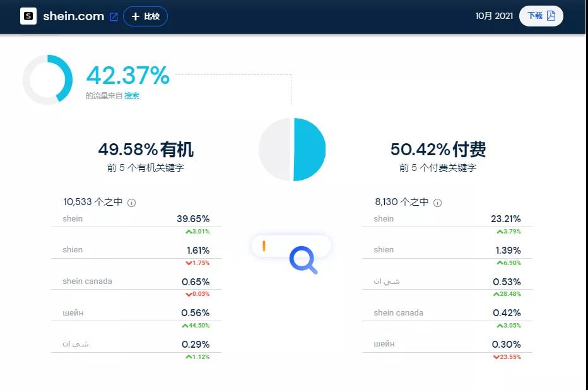Click the info icon beside 10,533 个之中

(x=132, y=203)
